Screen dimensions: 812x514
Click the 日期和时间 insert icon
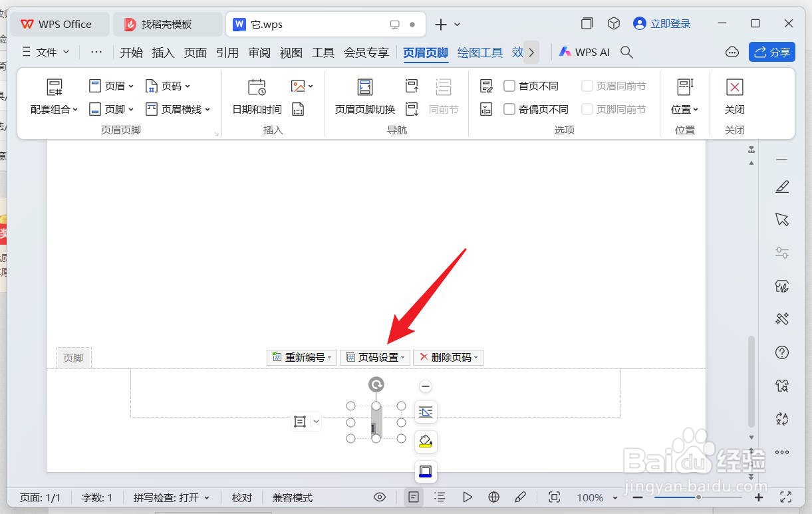pos(255,87)
